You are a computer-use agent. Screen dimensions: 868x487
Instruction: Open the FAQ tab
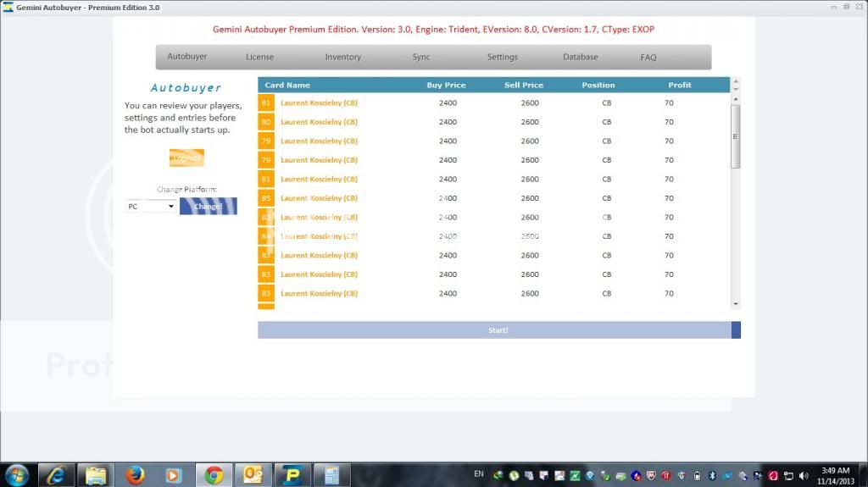pos(648,58)
